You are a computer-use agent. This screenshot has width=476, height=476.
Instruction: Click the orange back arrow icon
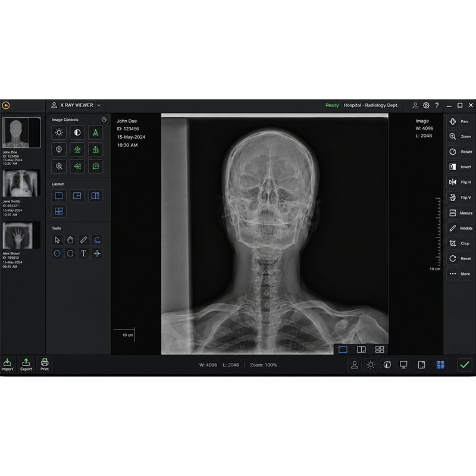click(x=6, y=105)
